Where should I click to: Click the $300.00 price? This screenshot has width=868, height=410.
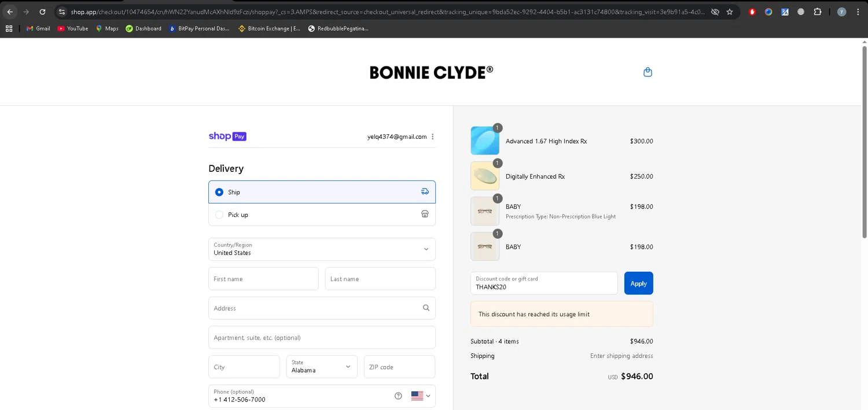(x=641, y=141)
